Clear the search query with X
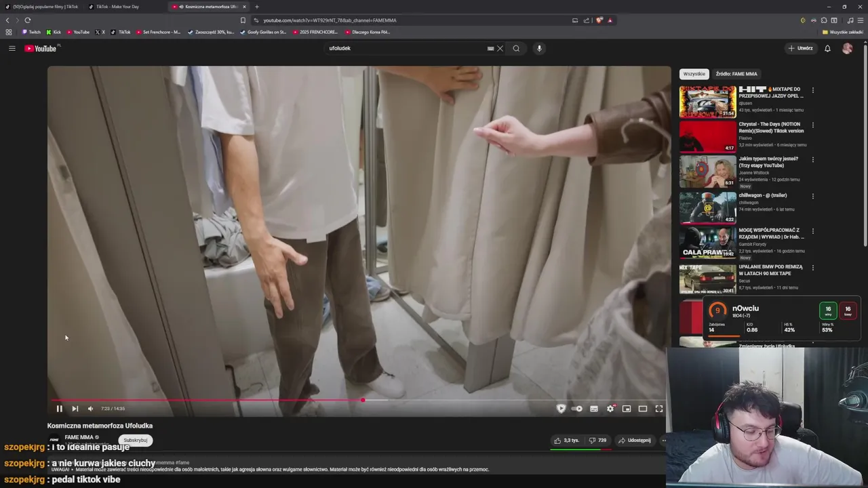This screenshot has width=868, height=488. click(x=500, y=48)
